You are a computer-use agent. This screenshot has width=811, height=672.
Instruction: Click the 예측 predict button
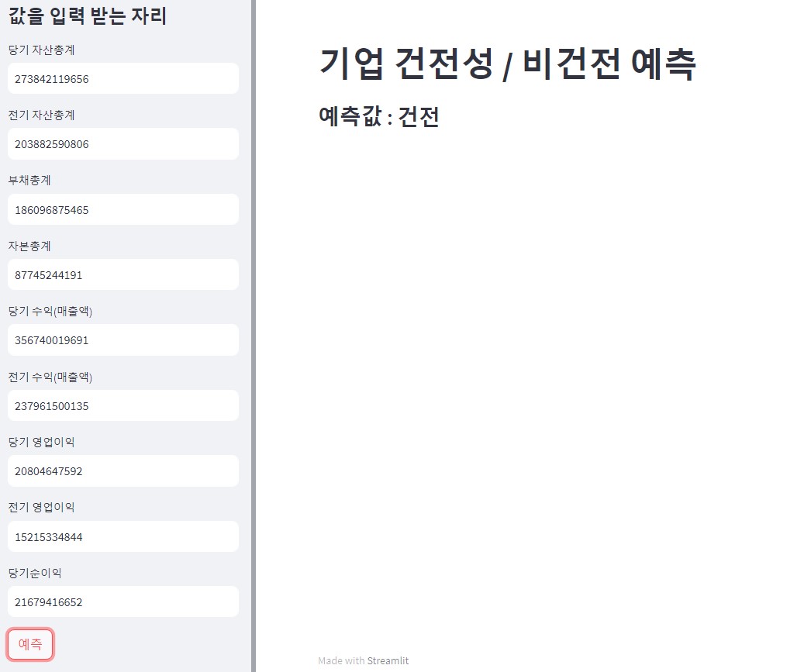coord(30,644)
